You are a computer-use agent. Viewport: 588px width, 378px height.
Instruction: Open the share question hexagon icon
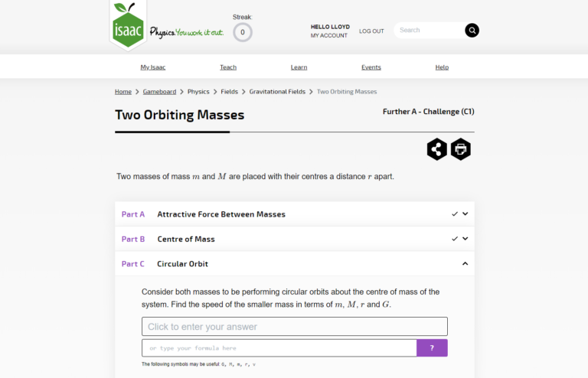point(437,149)
